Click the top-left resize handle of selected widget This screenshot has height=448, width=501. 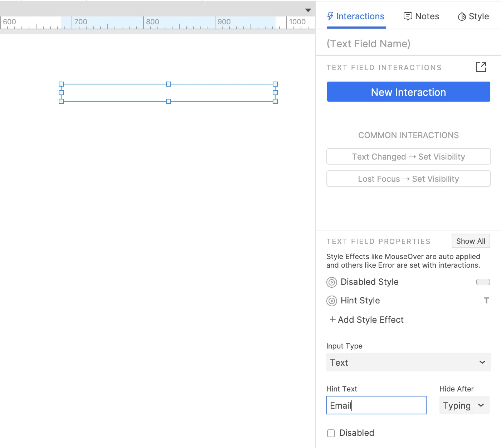(61, 84)
